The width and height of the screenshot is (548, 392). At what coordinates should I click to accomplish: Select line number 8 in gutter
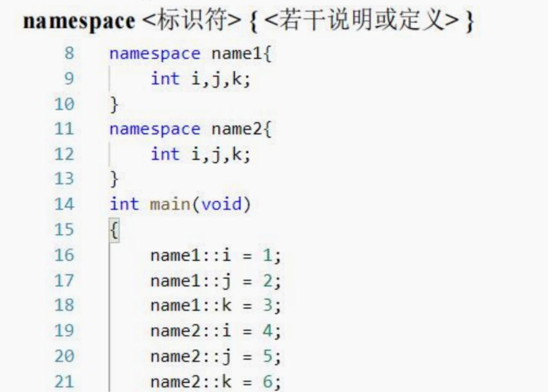tap(69, 53)
